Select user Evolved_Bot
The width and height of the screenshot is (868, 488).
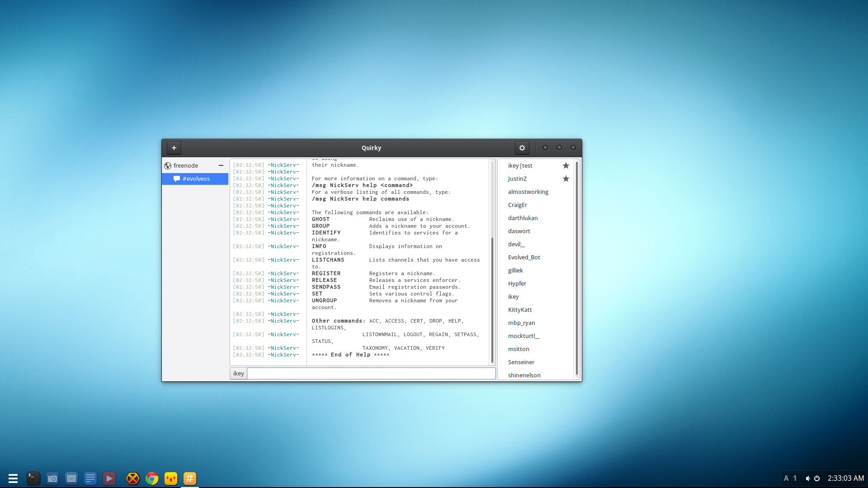point(536,257)
